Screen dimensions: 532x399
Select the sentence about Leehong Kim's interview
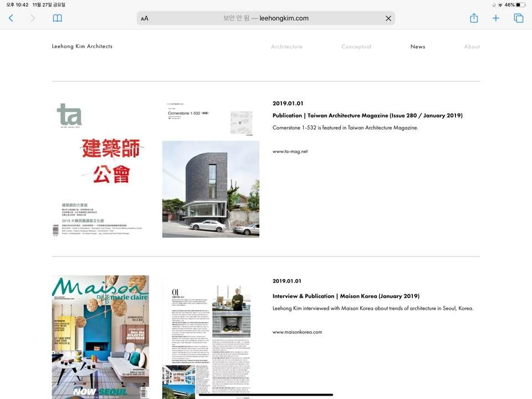click(x=373, y=308)
